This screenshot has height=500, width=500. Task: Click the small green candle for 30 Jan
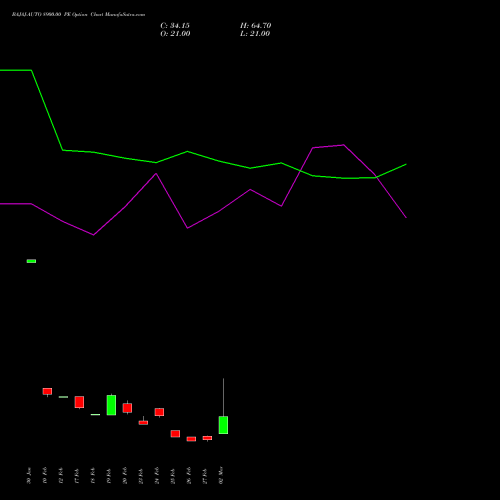(31, 261)
